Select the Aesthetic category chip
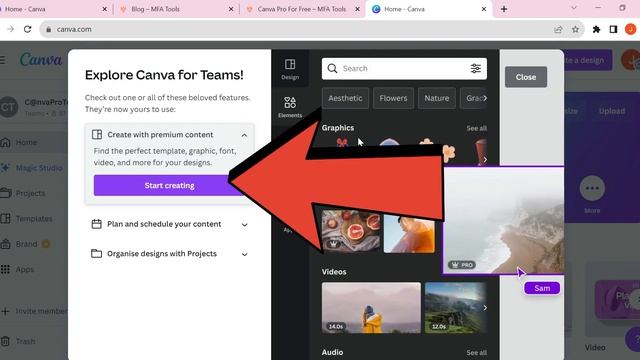 click(345, 98)
